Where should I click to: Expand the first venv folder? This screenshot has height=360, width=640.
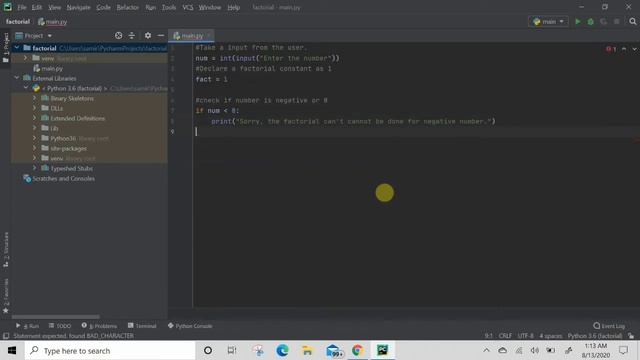pos(26,58)
